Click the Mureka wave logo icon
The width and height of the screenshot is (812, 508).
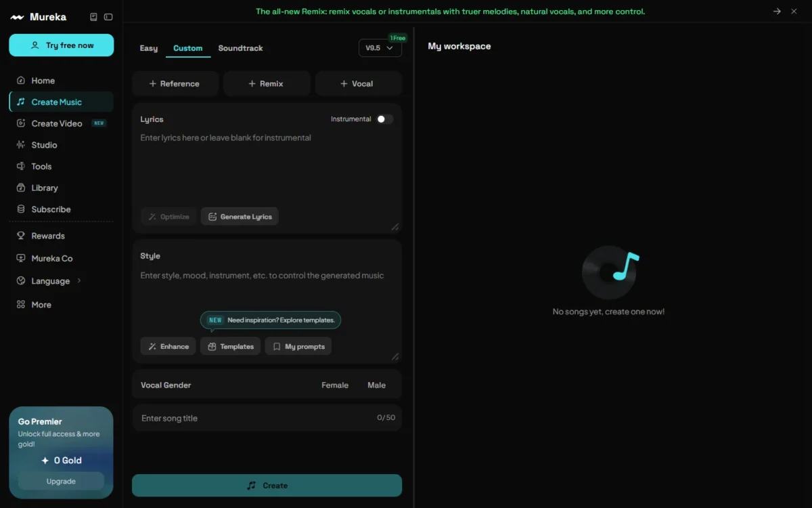(17, 17)
